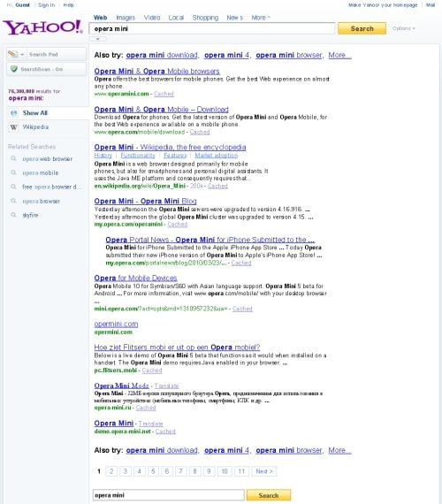This screenshot has height=504, width=442.
Task: Click the Yahoo! logo
Action: point(42,27)
